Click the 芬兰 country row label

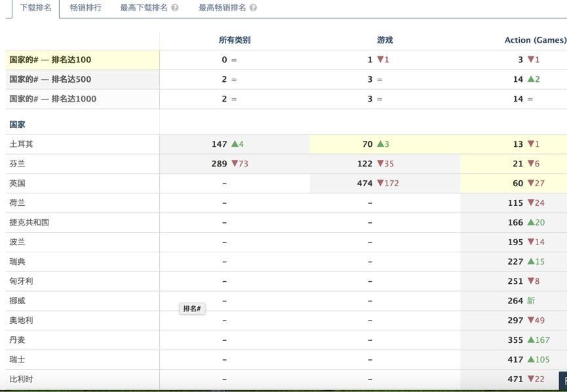click(x=17, y=163)
